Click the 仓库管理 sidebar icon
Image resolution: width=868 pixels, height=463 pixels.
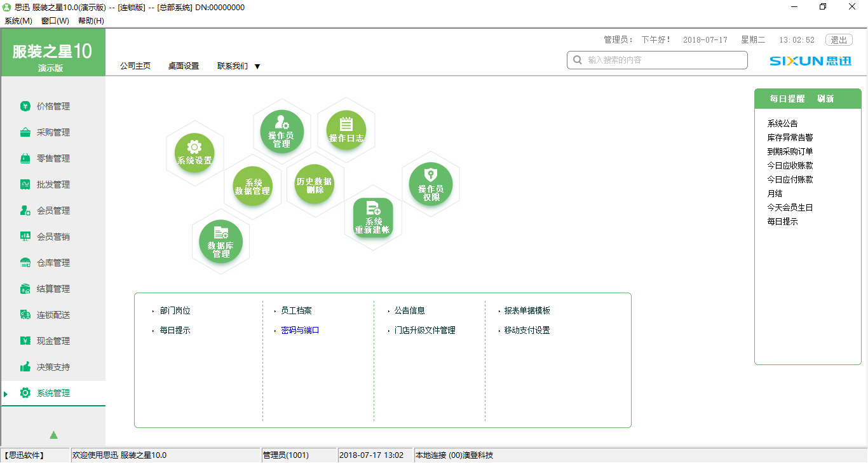tap(25, 263)
